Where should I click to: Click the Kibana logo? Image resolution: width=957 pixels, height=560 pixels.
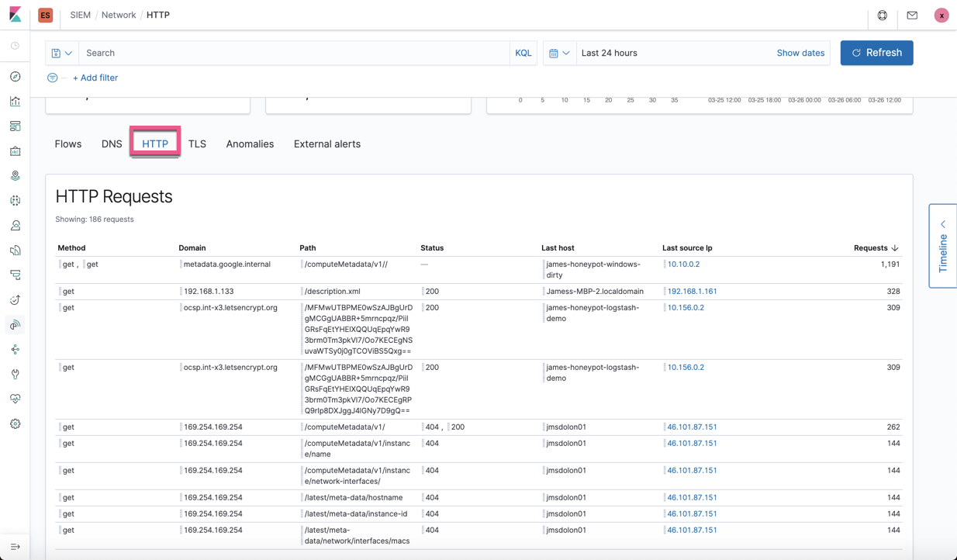tap(15, 15)
